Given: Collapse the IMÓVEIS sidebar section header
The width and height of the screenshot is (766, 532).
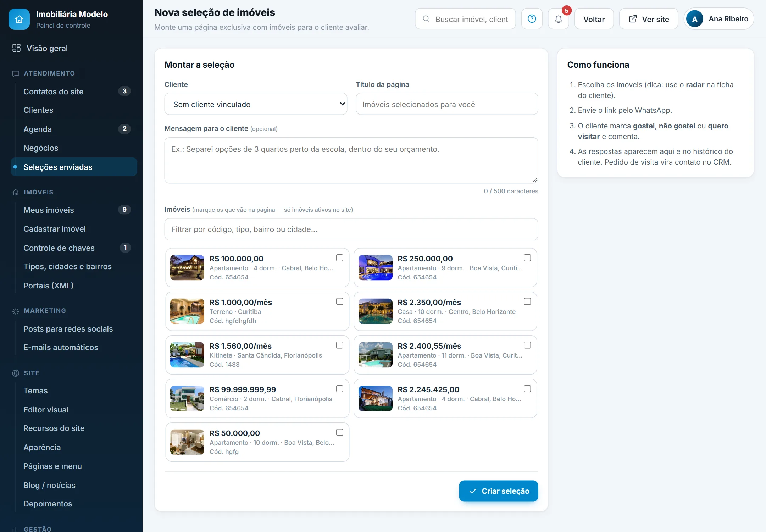Looking at the screenshot, I should (39, 192).
